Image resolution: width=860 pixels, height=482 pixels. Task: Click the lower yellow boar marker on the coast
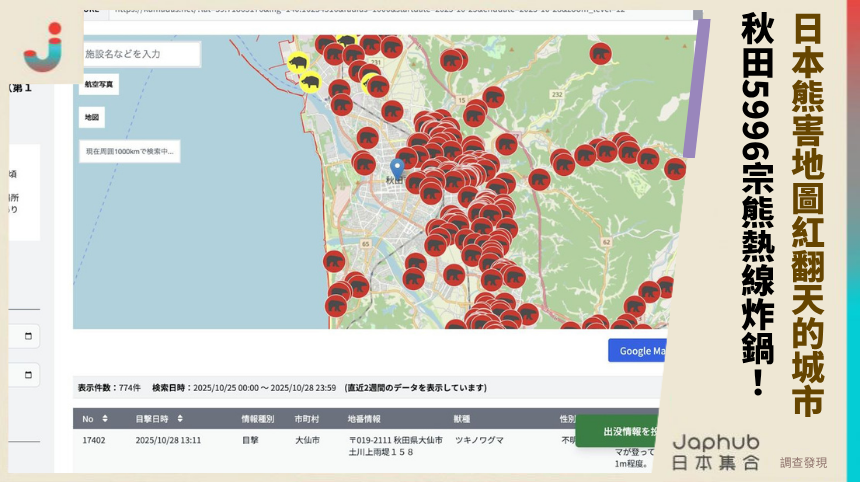(x=310, y=82)
